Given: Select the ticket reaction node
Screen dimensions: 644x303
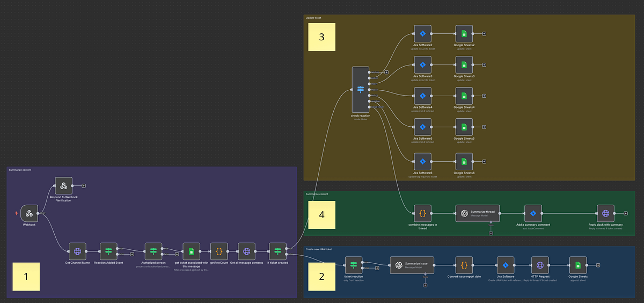Looking at the screenshot, I should click(x=354, y=265).
